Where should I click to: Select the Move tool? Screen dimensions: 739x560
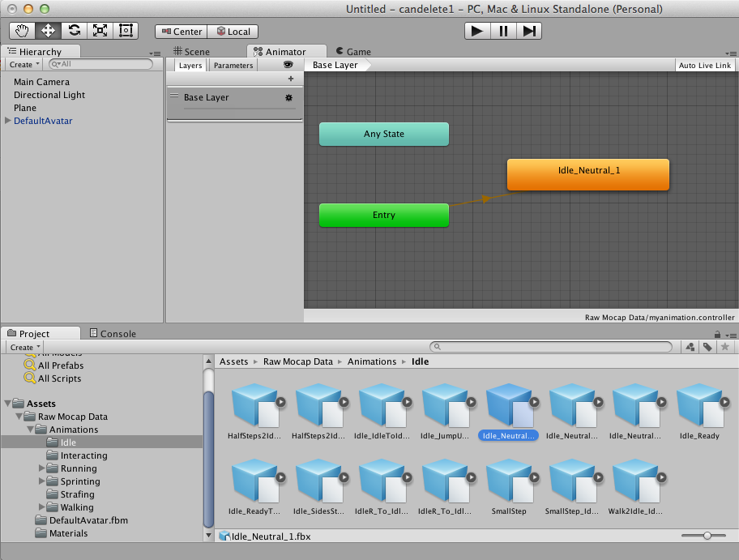pos(48,31)
